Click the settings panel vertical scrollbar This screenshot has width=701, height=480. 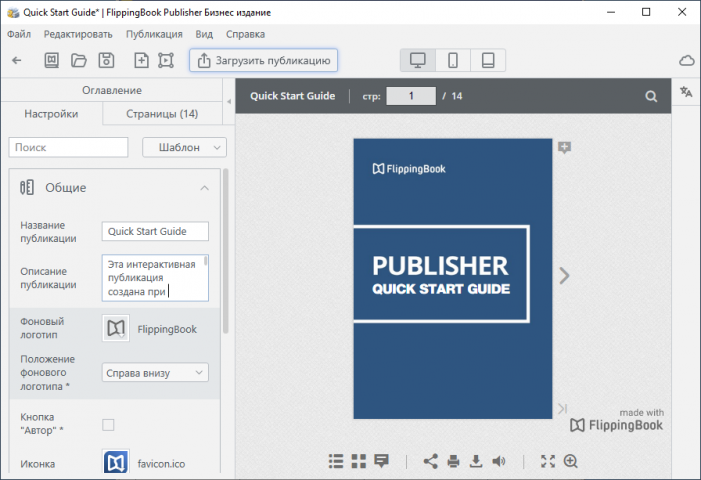(x=225, y=250)
